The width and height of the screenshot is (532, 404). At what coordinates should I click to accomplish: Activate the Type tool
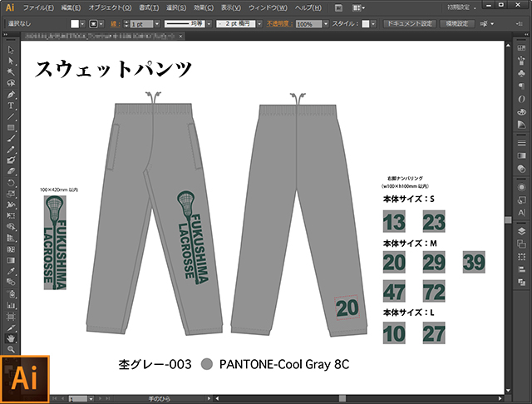pyautogui.click(x=11, y=106)
